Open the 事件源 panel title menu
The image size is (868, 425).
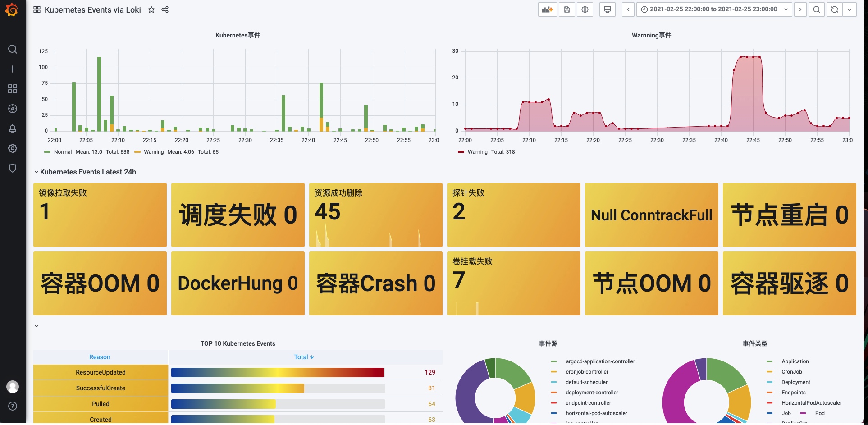pos(548,343)
